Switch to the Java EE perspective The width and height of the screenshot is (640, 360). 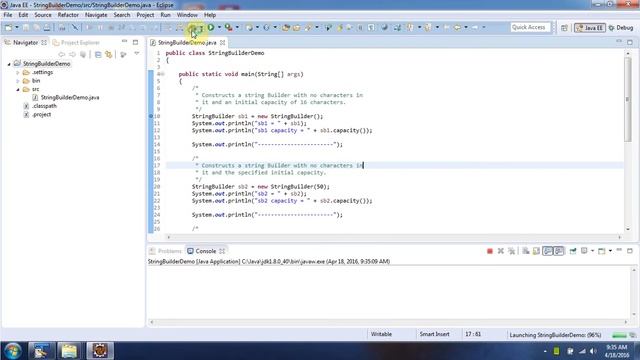click(x=590, y=28)
